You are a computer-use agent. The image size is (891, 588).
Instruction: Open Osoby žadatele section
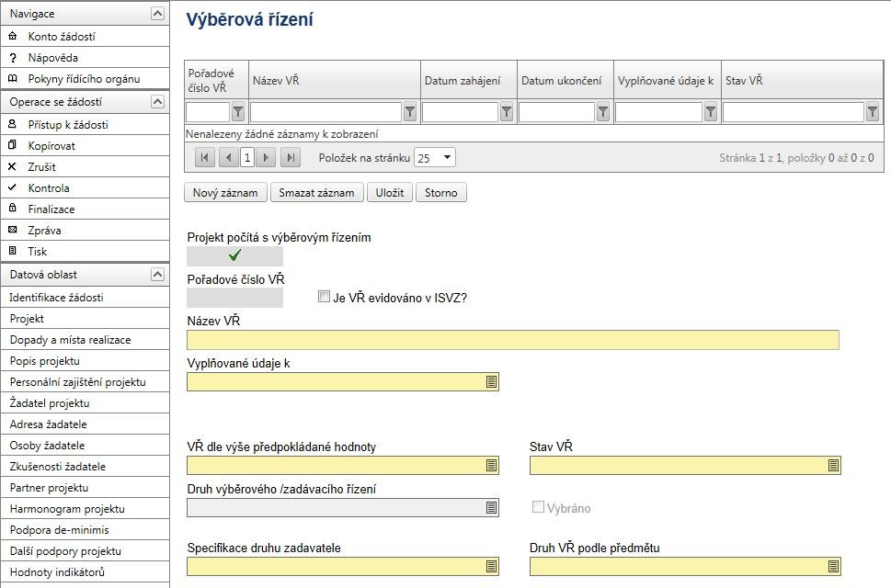(85, 445)
